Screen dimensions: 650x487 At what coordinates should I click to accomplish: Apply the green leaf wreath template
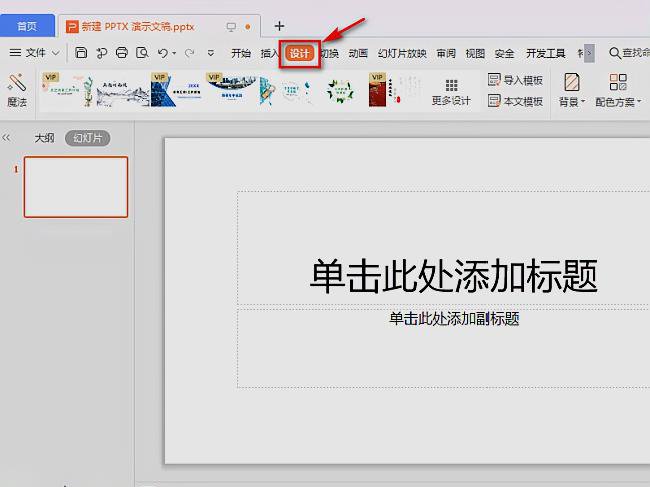coord(340,90)
